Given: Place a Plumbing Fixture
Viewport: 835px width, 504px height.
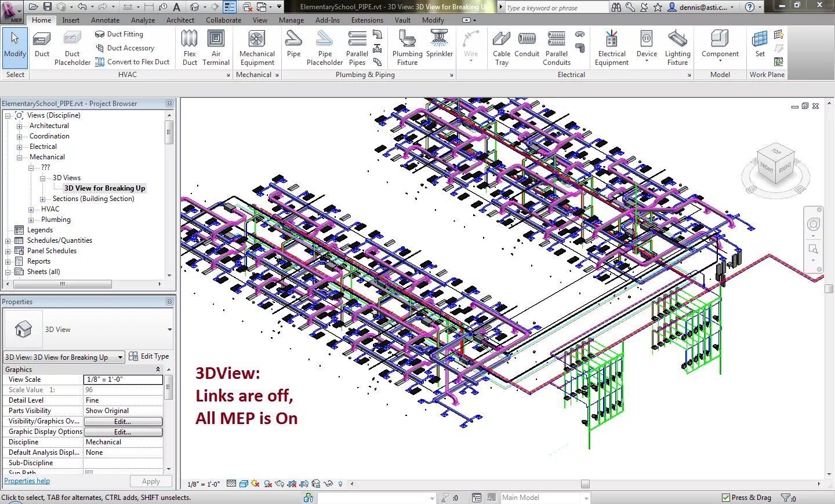Looking at the screenshot, I should click(407, 49).
